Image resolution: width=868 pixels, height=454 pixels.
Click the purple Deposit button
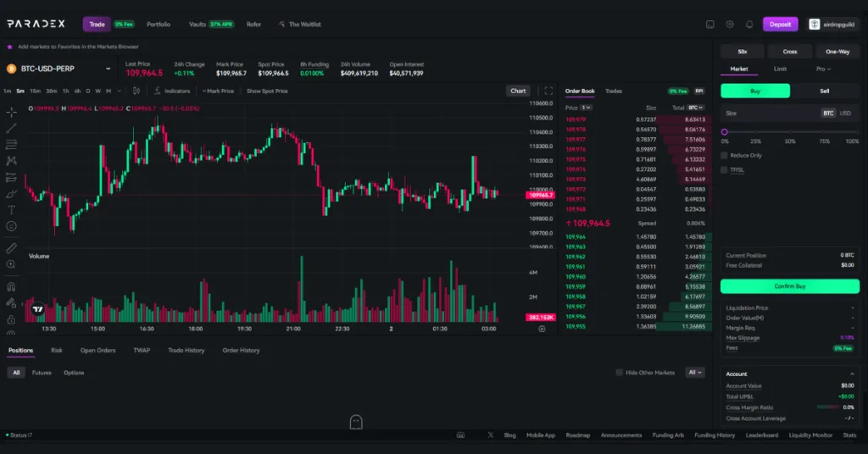click(780, 25)
